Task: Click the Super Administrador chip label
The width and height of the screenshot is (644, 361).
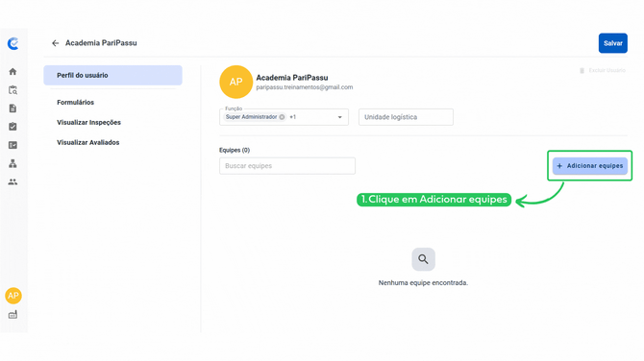Action: tap(252, 117)
